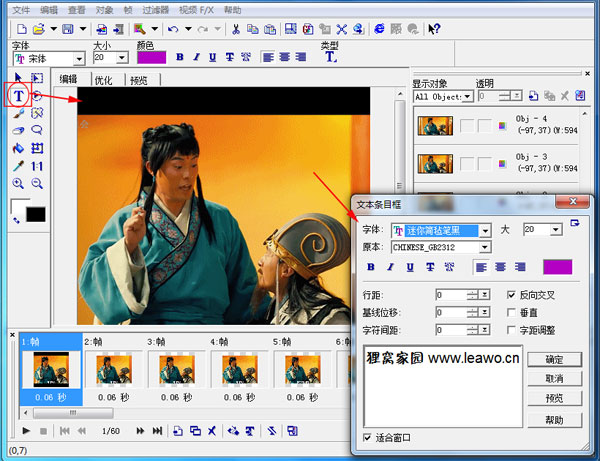The image size is (600, 461).
Task: Click the 行距 line spacing value field
Action: 451,295
